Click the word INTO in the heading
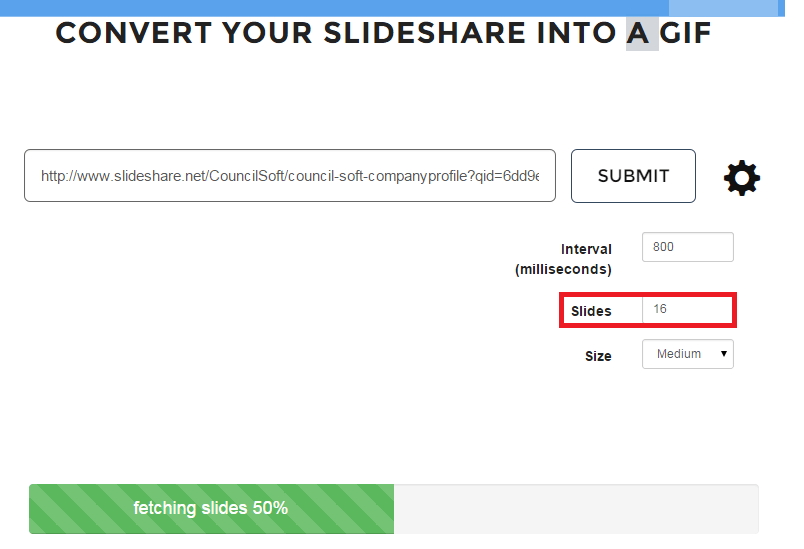804x549 pixels. (x=576, y=33)
